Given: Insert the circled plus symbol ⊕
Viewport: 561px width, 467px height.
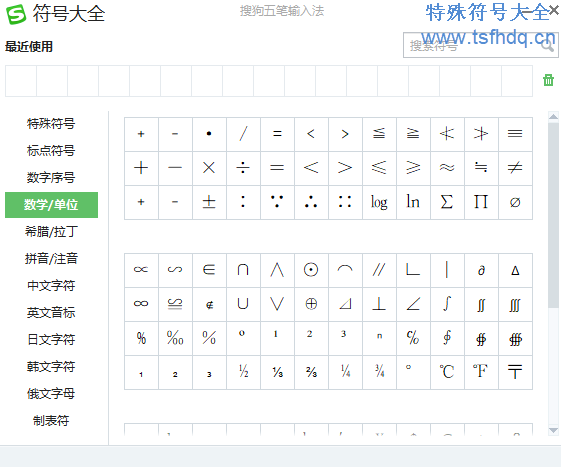Looking at the screenshot, I should pyautogui.click(x=311, y=304).
